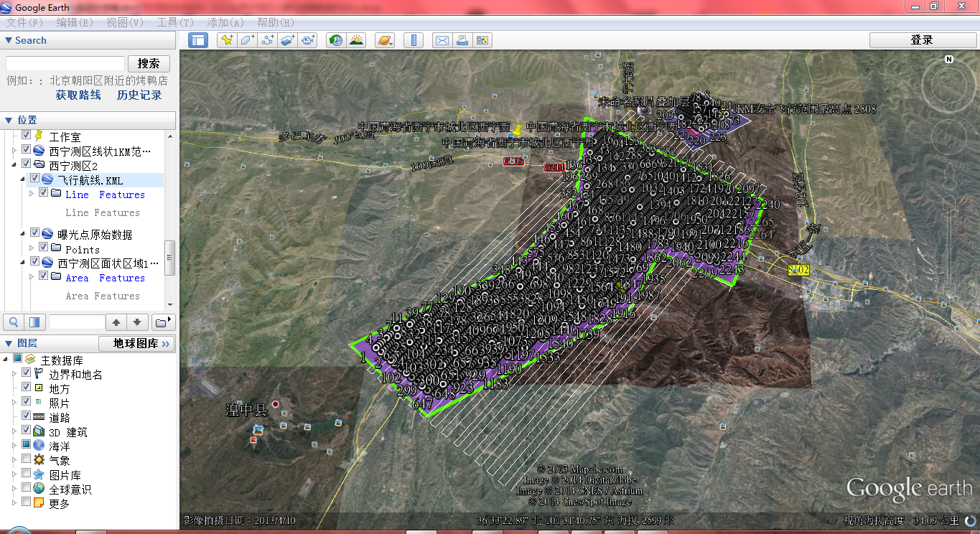Screen dimensions: 980x534
Task: Open the planets switcher dropdown
Action: click(x=384, y=40)
